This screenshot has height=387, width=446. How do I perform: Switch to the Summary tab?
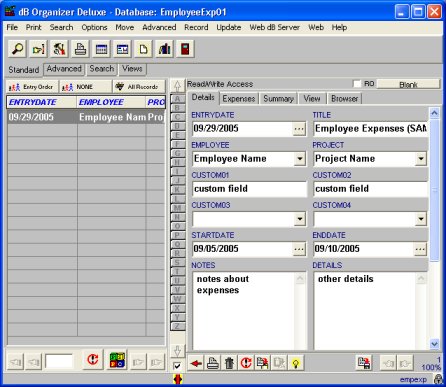click(x=279, y=99)
